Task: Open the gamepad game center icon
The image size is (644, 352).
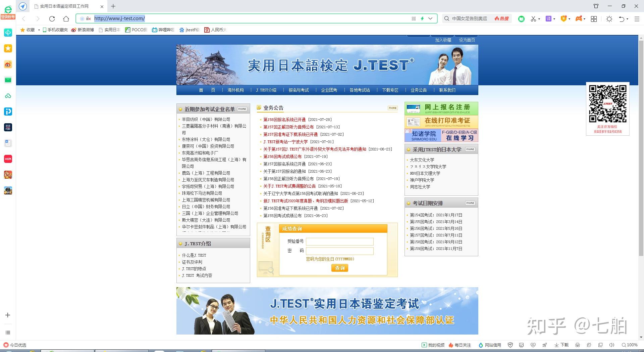Action: click(579, 19)
